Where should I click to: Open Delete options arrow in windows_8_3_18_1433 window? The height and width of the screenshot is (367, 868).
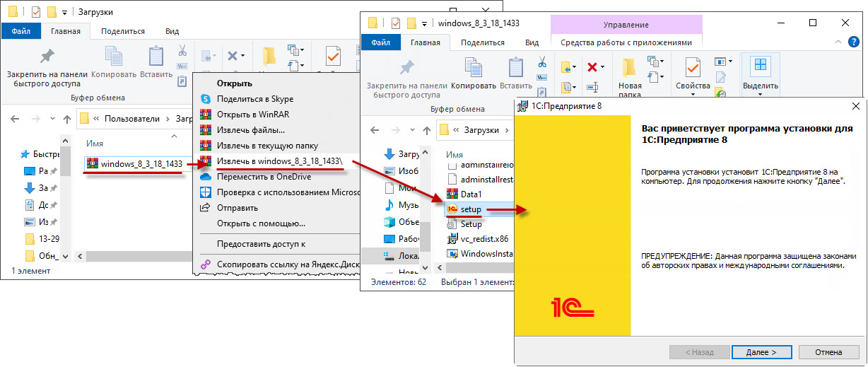(603, 67)
